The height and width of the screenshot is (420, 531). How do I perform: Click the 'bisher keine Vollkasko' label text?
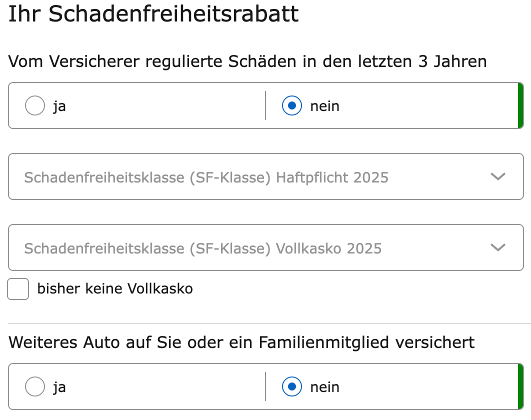click(x=114, y=288)
